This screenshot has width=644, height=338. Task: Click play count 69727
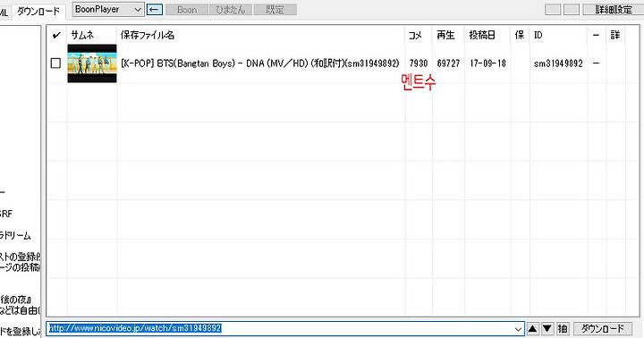coord(448,63)
